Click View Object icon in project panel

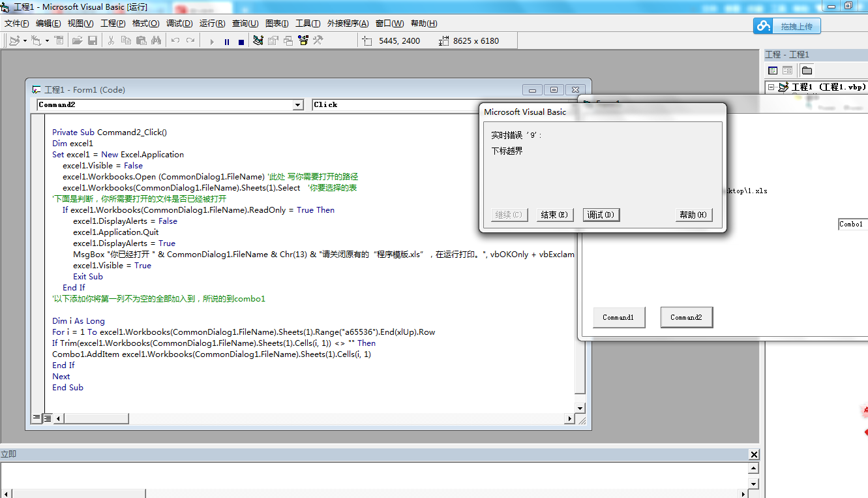[x=787, y=70]
